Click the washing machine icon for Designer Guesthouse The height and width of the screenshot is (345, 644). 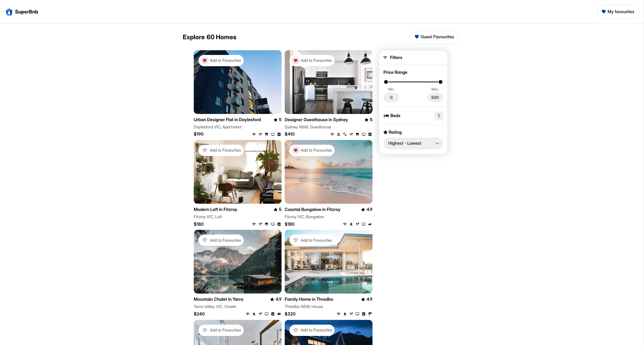pos(370,134)
